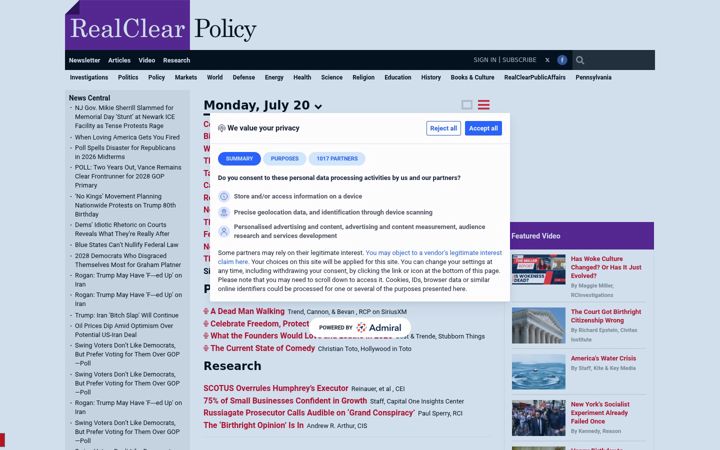Open New York's Socialist Experiment video thumbnail
The image size is (720, 450).
tap(539, 418)
